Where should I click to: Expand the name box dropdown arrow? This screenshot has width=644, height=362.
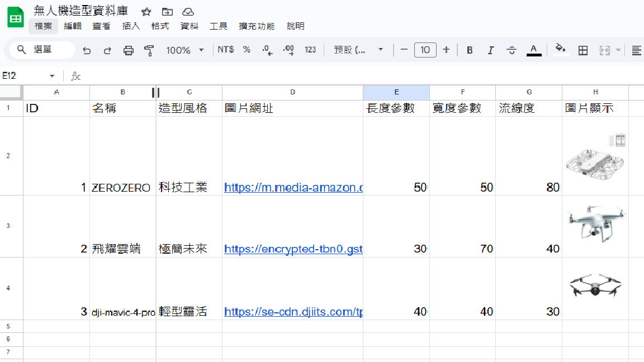[52, 76]
